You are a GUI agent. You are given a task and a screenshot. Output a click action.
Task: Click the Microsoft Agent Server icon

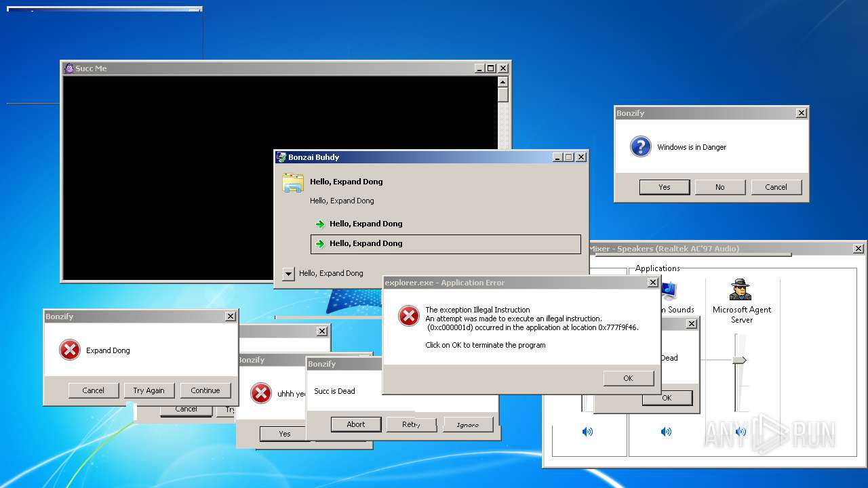click(741, 289)
